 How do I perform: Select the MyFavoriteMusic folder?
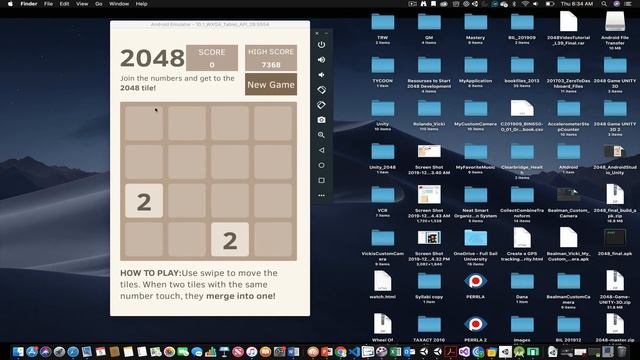(x=476, y=152)
